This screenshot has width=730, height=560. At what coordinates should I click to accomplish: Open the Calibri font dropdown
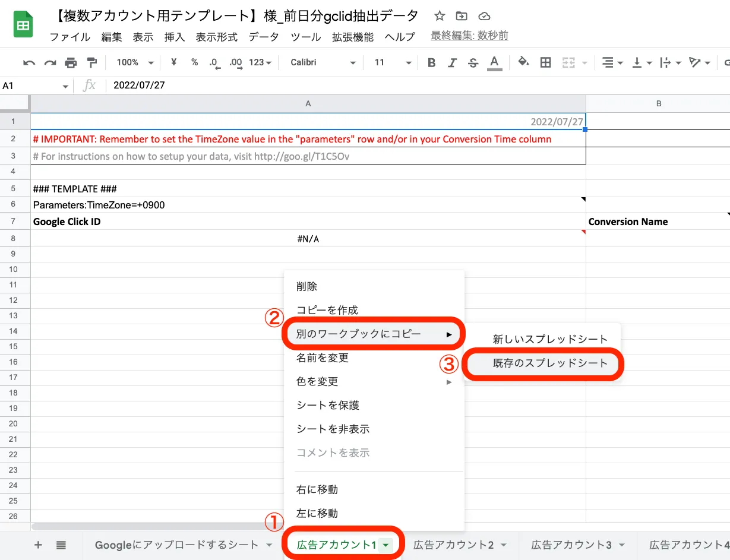click(x=323, y=62)
